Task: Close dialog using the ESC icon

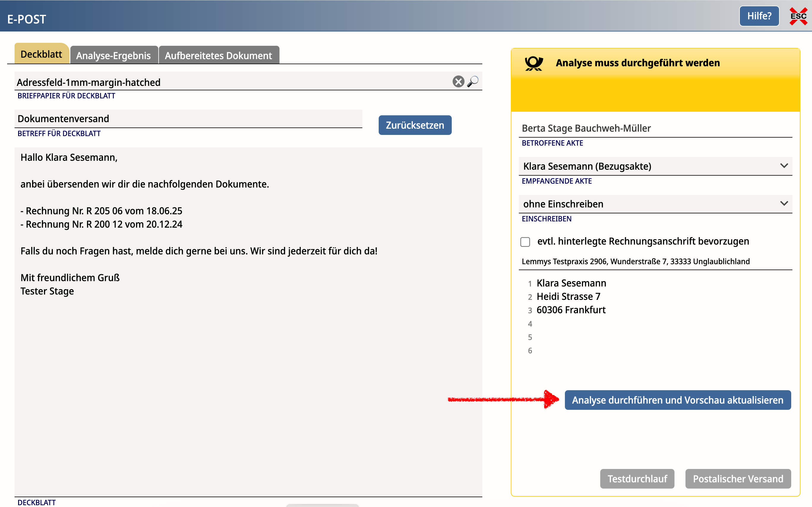Action: (x=798, y=16)
